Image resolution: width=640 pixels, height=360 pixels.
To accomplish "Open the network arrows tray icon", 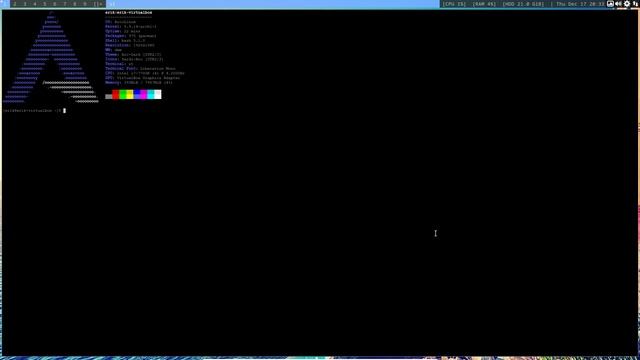I will click(636, 4).
